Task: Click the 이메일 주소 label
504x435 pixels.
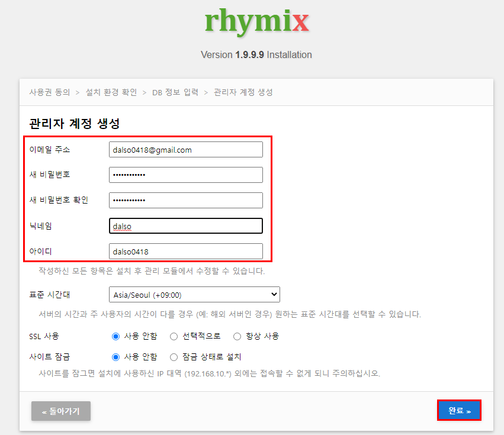Action: click(x=50, y=150)
